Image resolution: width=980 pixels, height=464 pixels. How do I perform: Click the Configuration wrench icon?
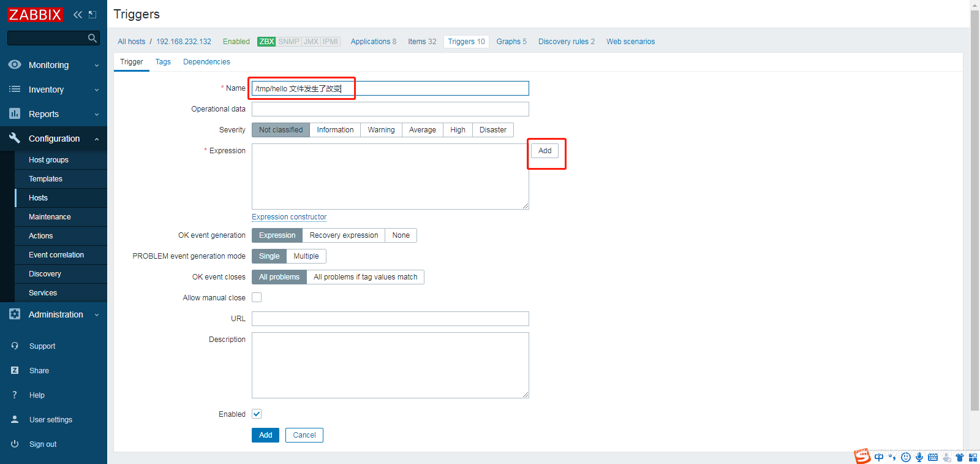15,138
